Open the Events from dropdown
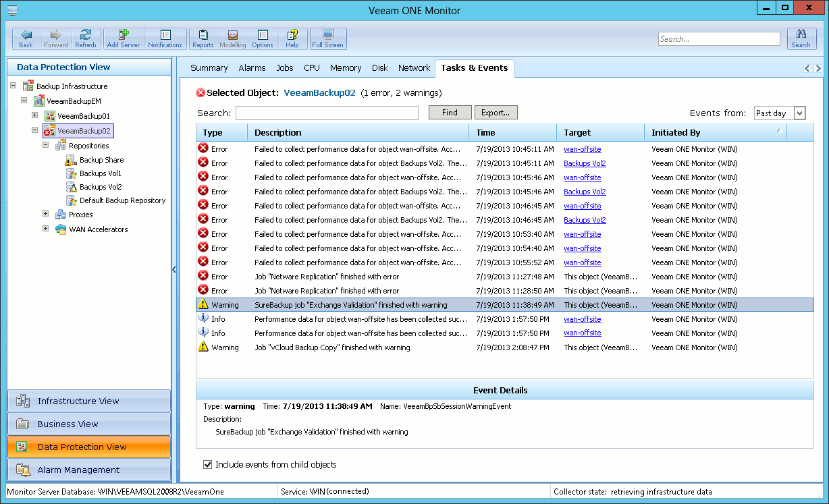Image resolution: width=829 pixels, height=504 pixels. 800,113
